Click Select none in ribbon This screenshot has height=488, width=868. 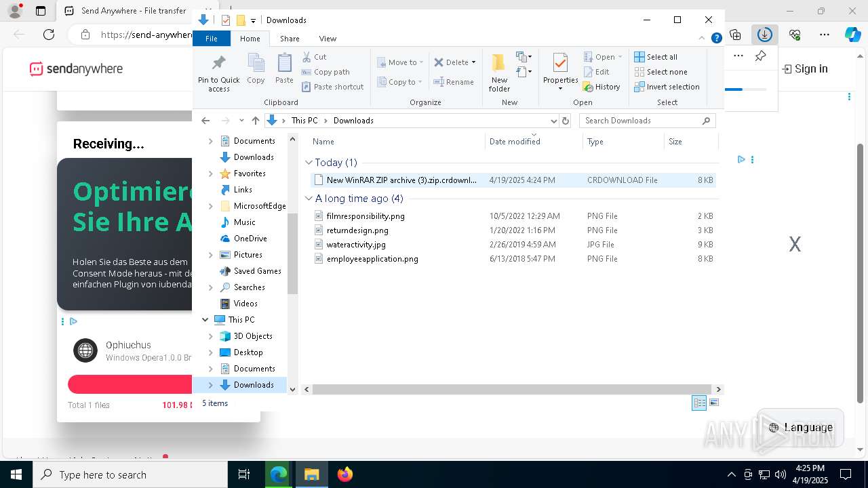(660, 72)
